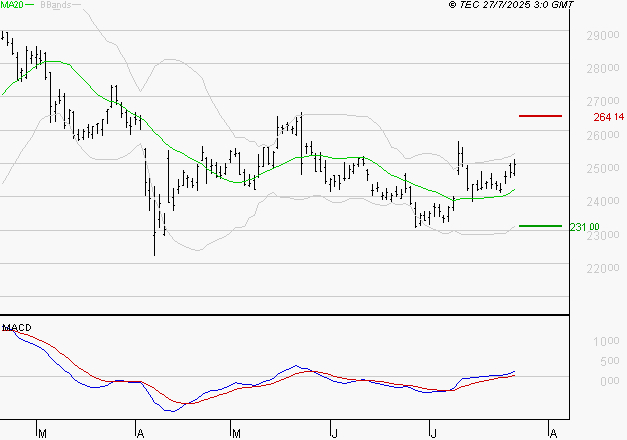This screenshot has height=440, width=627.
Task: Click the 28000 price axis label
Action: [x=603, y=69]
